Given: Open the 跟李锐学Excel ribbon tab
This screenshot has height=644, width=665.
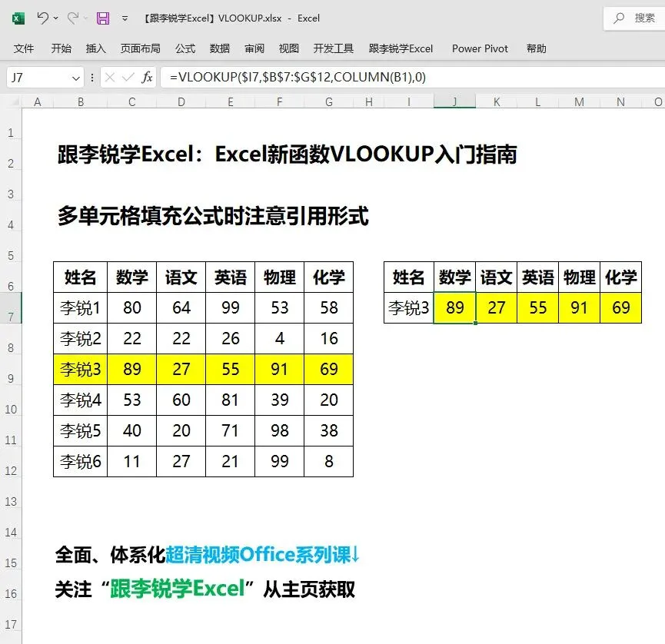Looking at the screenshot, I should [401, 48].
